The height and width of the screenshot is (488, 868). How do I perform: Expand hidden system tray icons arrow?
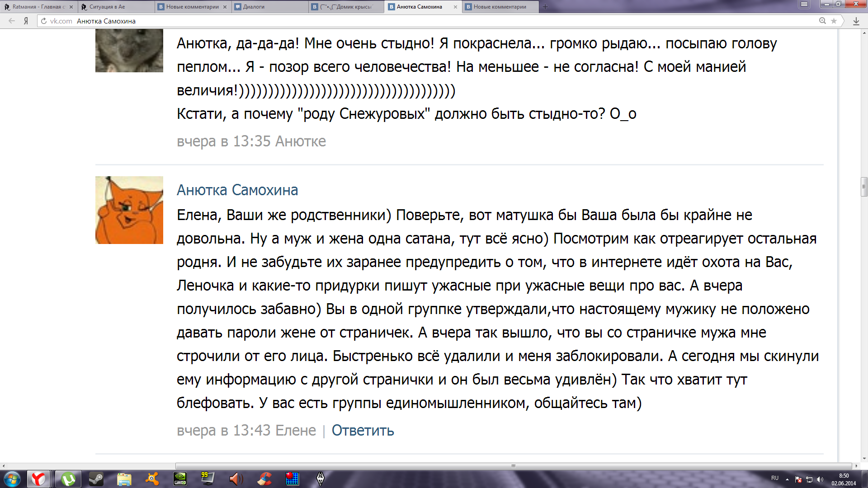[x=787, y=479]
